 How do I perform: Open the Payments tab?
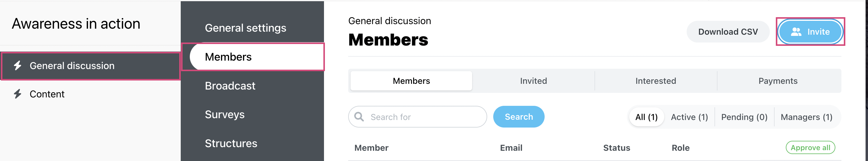778,81
